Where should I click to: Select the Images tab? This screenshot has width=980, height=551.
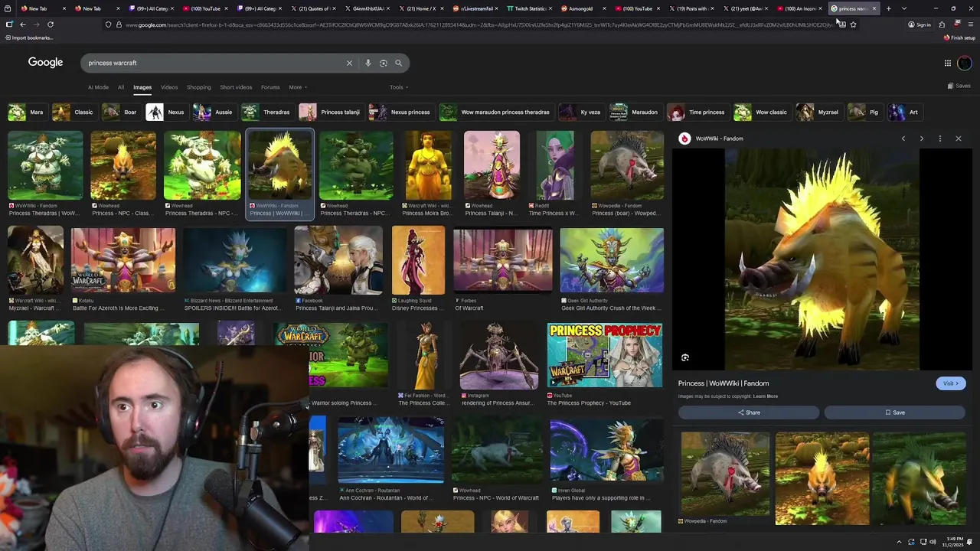pyautogui.click(x=142, y=87)
